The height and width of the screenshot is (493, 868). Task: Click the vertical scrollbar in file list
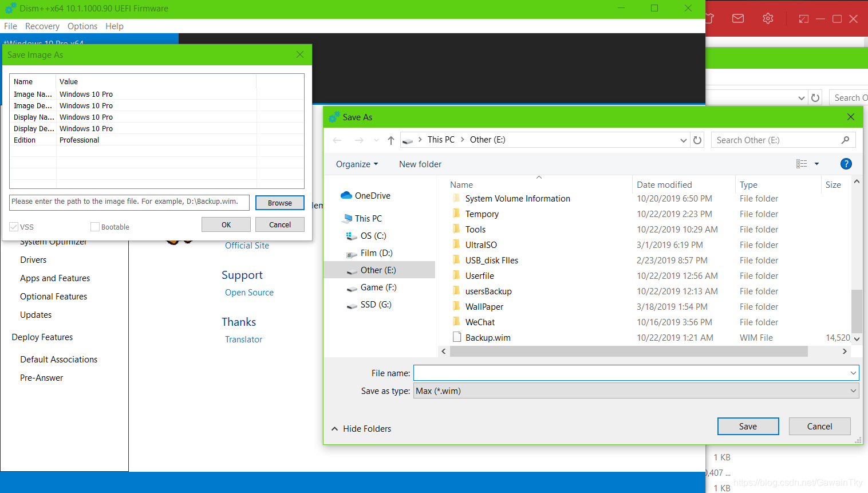pos(857,311)
